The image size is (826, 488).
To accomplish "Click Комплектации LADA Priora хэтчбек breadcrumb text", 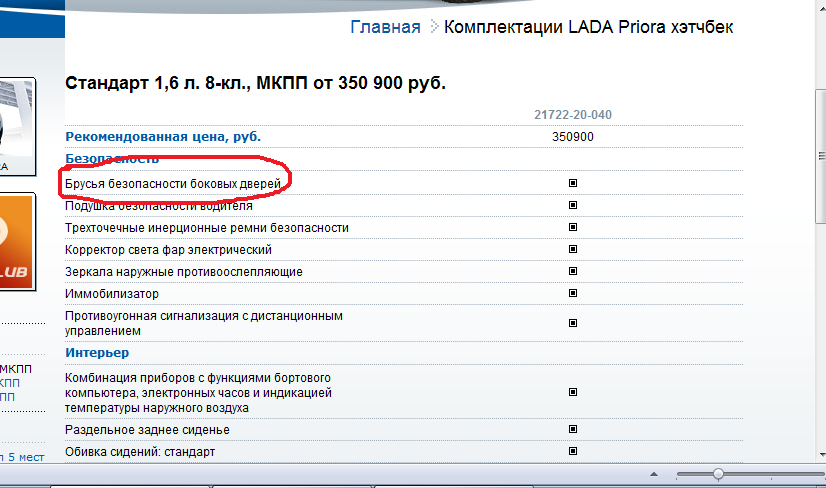I will pos(588,27).
